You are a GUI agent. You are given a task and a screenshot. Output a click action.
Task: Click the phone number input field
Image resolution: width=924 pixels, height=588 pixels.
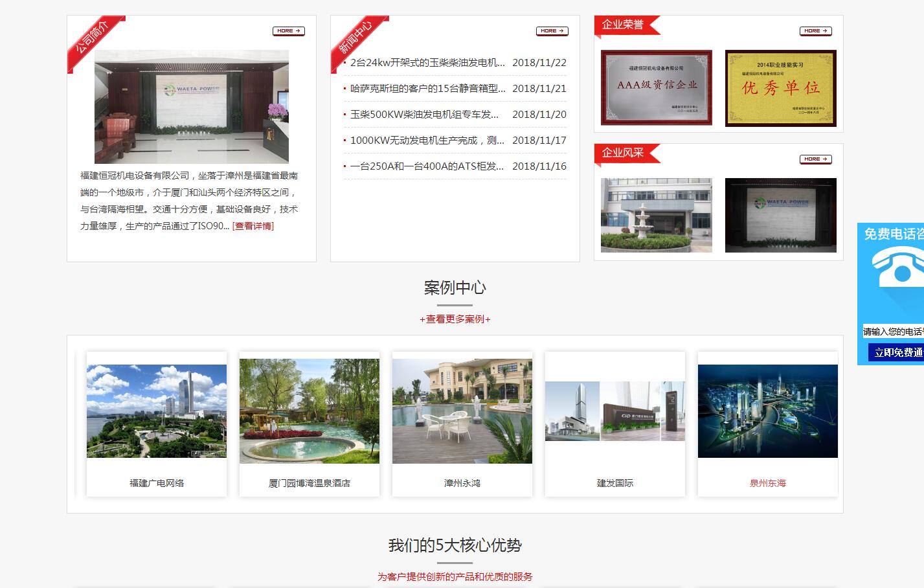(894, 332)
